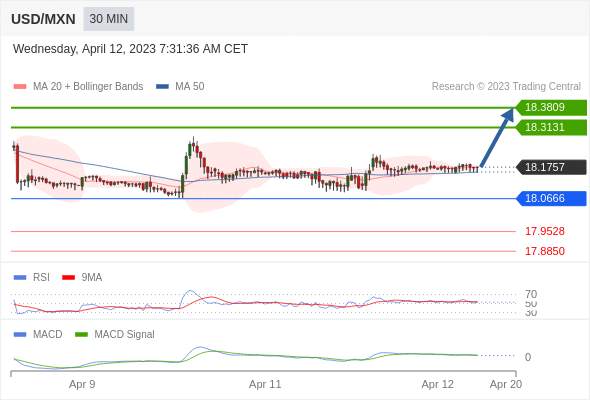Click the Apr 20 date axis label
Screen dimensions: 590x400
[506, 385]
